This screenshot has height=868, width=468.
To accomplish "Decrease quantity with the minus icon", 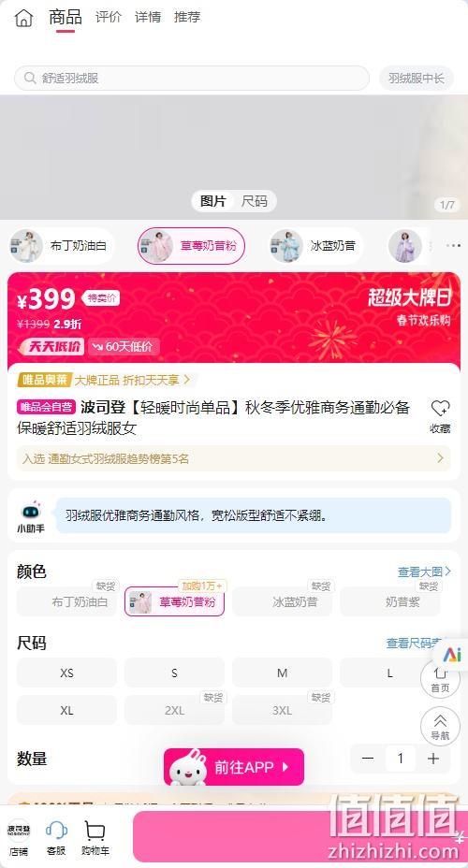I will pos(368,759).
